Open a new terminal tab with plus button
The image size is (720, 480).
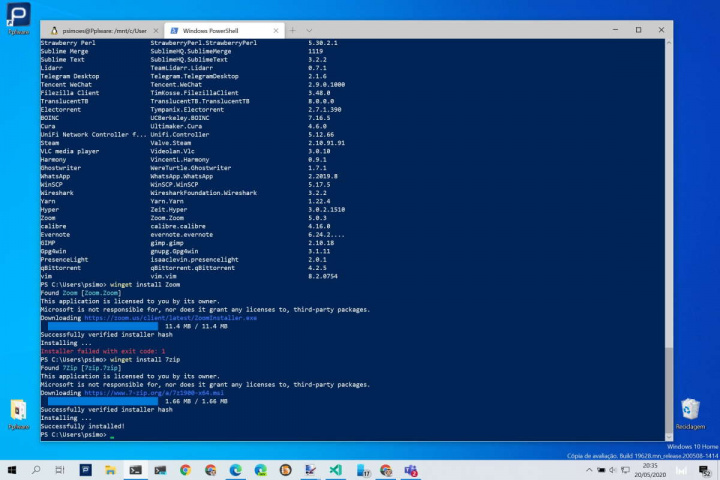pos(293,30)
